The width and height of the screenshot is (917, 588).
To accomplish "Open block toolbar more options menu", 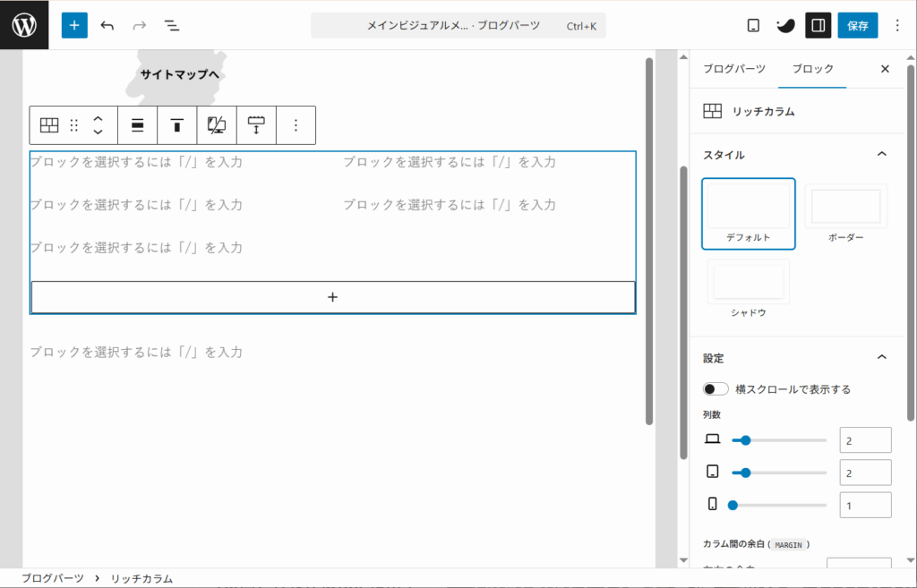I will [x=296, y=125].
